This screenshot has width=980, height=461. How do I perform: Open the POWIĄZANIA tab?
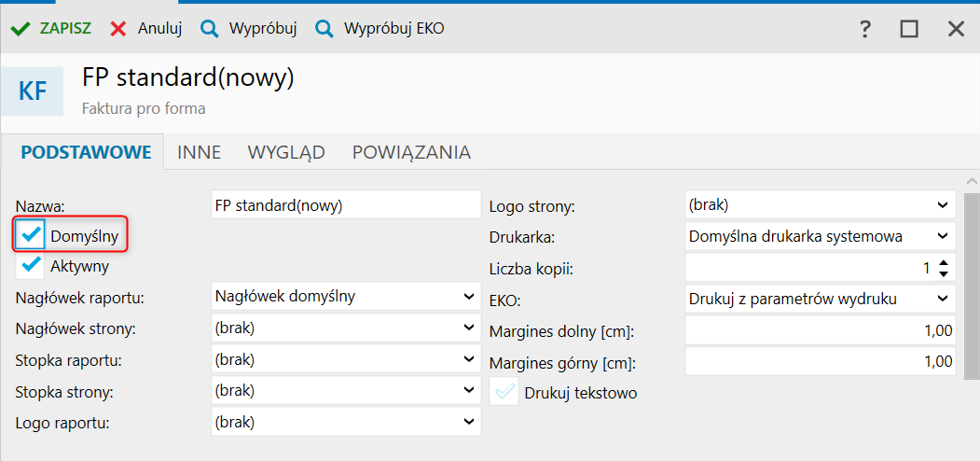point(411,152)
